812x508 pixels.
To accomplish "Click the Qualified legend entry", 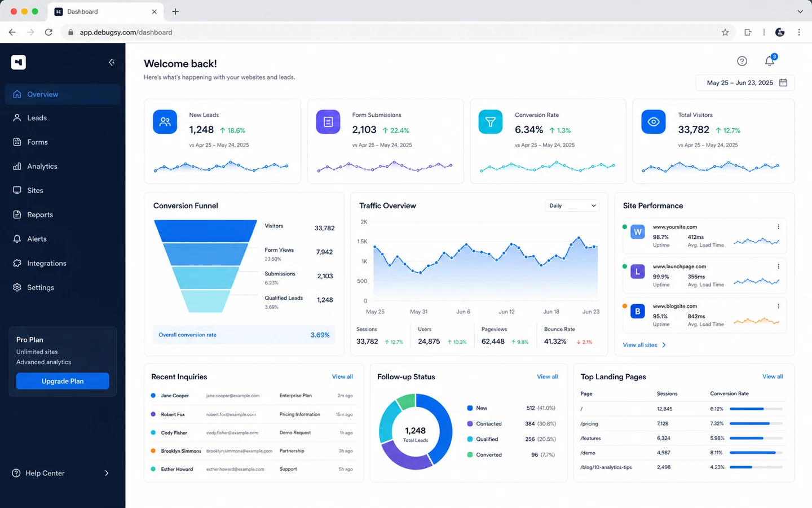I will [512, 439].
